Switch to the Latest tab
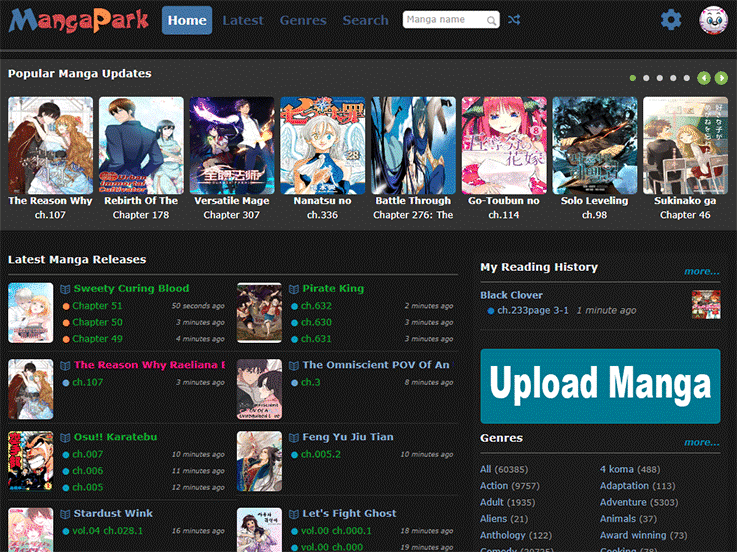737x552 pixels. point(243,20)
